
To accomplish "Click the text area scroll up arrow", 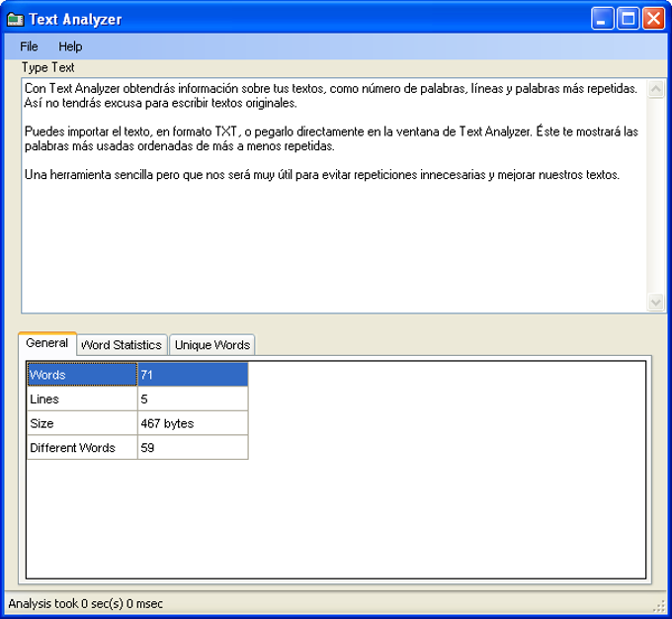I will click(x=656, y=89).
